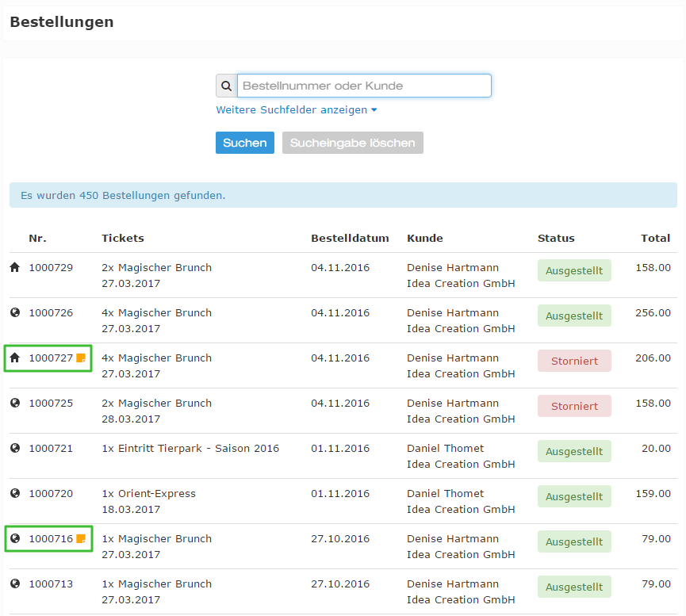This screenshot has width=686, height=616.
Task: Click the Storniert status of order 1000727
Action: click(574, 361)
